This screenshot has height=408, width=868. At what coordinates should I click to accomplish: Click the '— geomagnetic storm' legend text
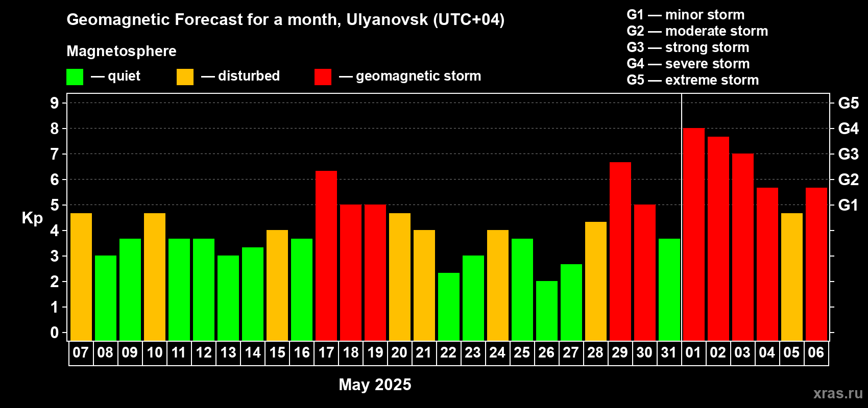click(x=410, y=76)
